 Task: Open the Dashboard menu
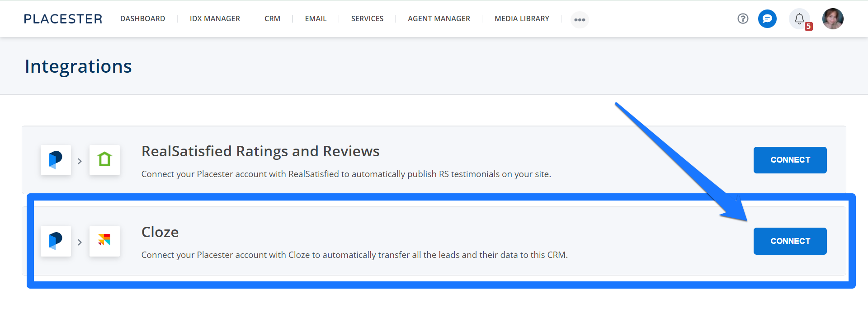pos(142,19)
